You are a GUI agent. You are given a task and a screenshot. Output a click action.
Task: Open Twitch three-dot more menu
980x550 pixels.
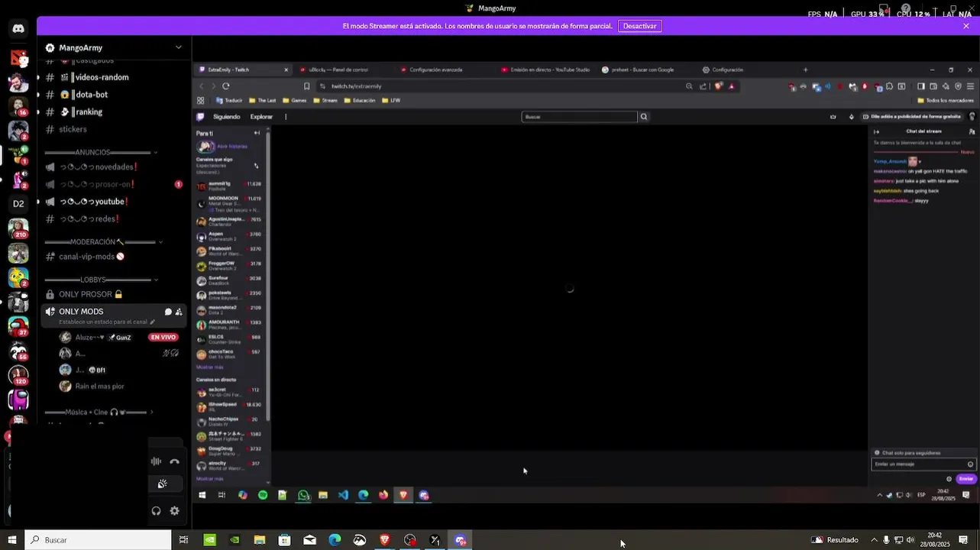click(286, 117)
